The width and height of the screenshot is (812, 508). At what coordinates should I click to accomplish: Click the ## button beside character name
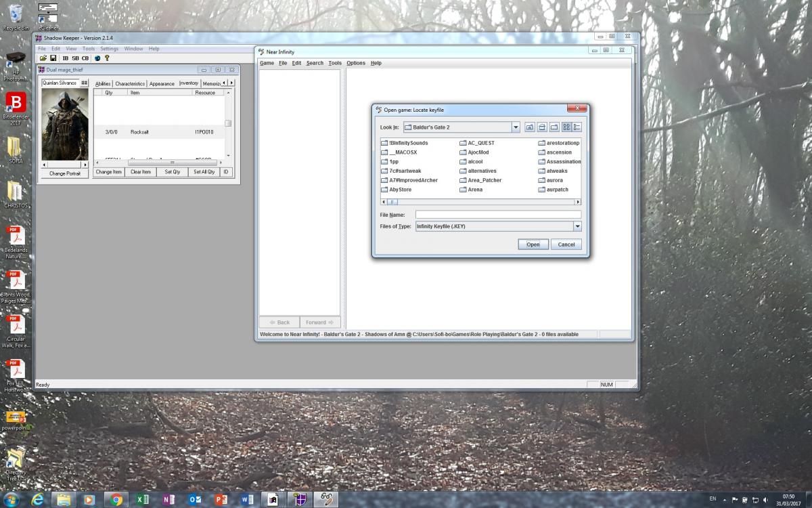84,83
